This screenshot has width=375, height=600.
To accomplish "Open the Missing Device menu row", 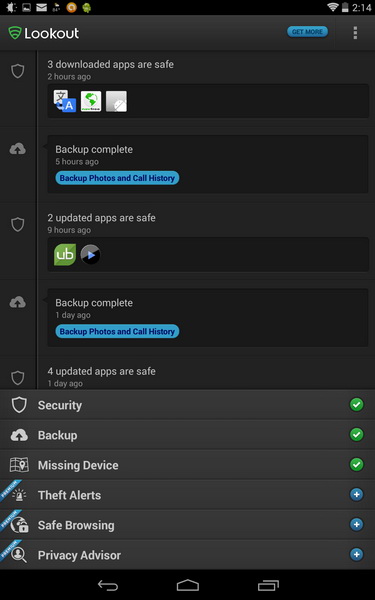I will click(188, 465).
